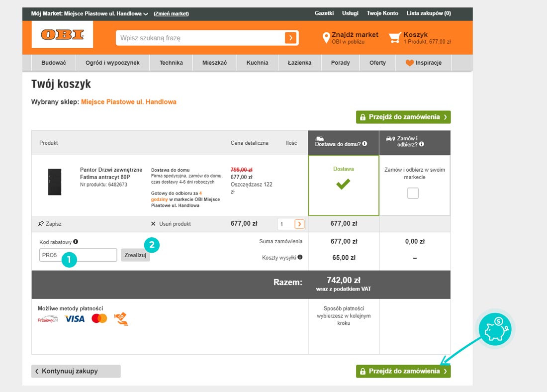Open the Porady menu
Viewport: 547px width, 392px height.
(x=341, y=63)
